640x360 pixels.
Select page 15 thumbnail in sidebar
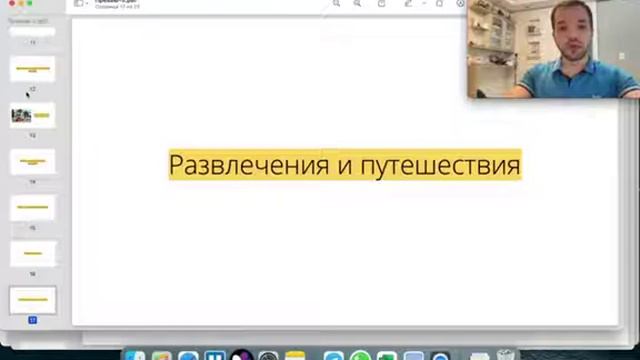33,208
